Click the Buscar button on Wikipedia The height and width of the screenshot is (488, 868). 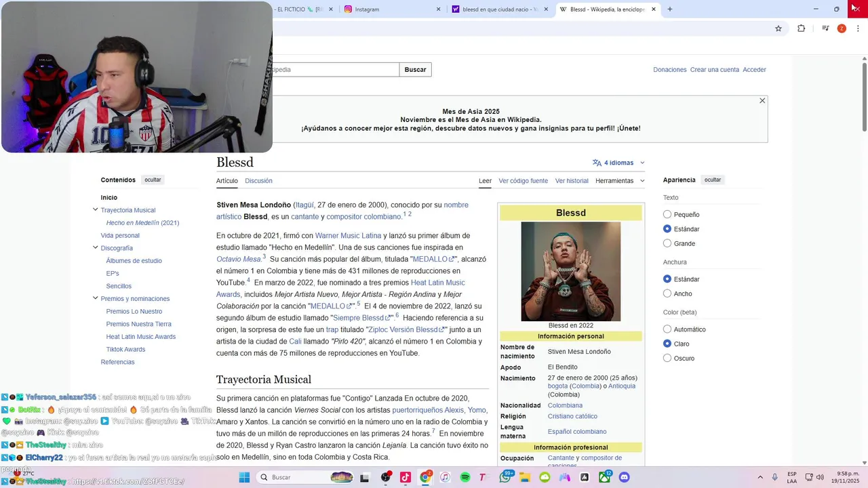(415, 70)
